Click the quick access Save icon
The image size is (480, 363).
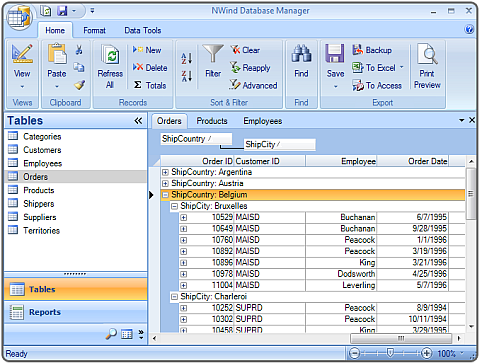[x=62, y=11]
